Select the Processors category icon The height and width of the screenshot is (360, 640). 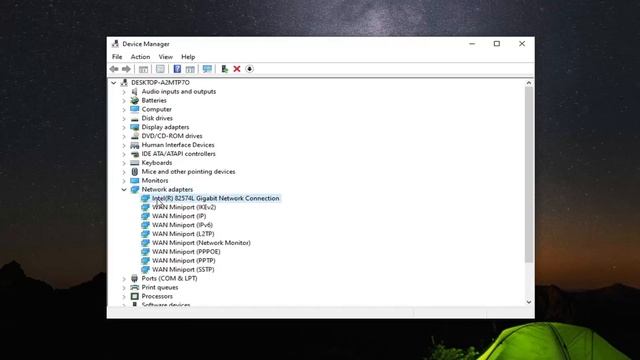coord(135,296)
